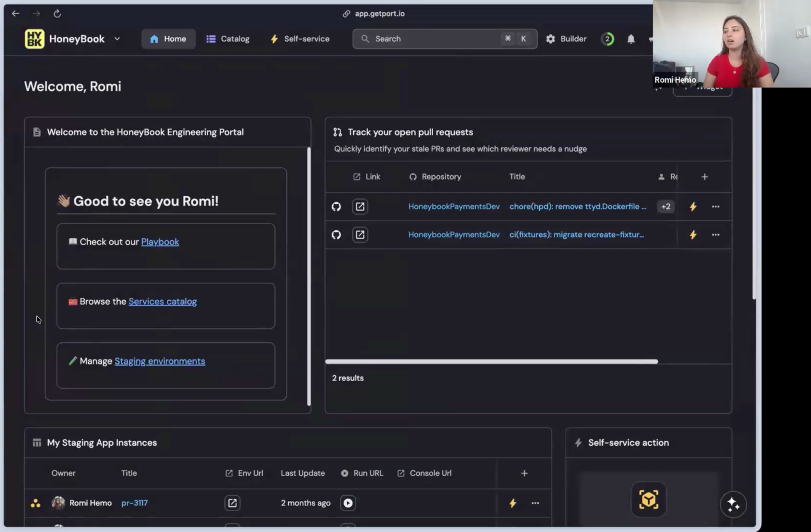The width and height of the screenshot is (811, 532).
Task: Open the Romi Hemo owner entry
Action: (x=82, y=503)
